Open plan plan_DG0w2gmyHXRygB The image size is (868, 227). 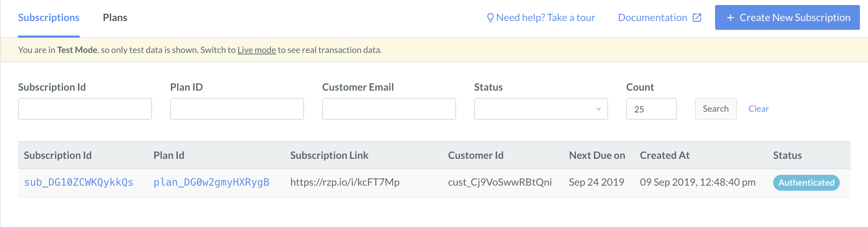(211, 182)
